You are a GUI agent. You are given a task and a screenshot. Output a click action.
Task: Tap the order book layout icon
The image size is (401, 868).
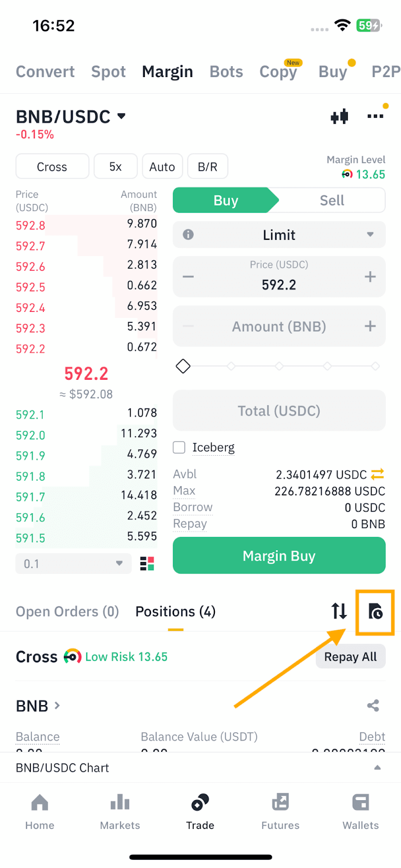pos(147,564)
